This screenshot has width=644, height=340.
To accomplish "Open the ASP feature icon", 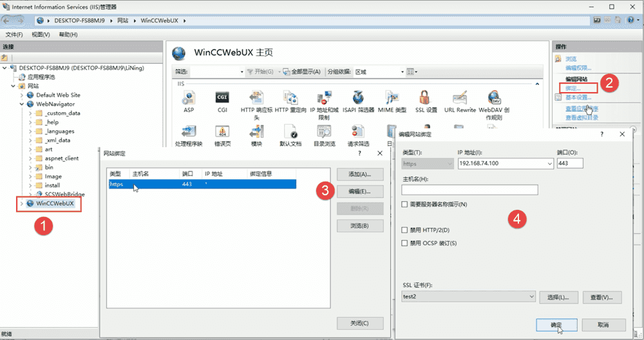I will (x=188, y=98).
